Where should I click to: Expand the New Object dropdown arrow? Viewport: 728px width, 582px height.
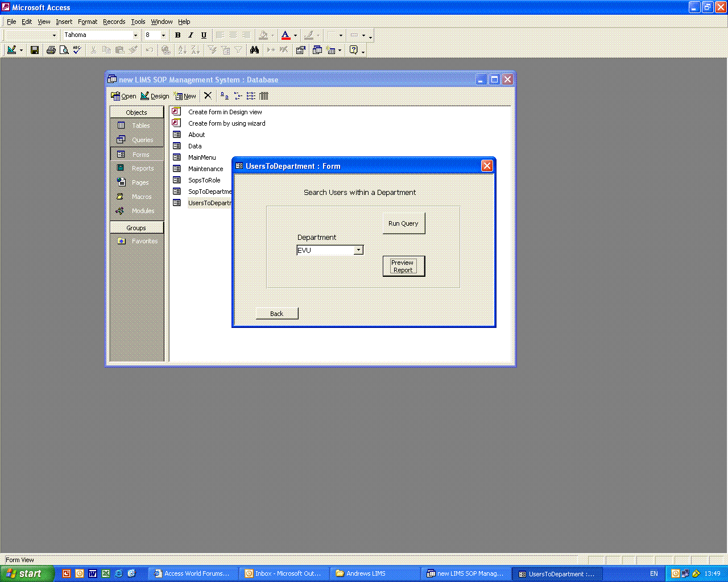[340, 50]
